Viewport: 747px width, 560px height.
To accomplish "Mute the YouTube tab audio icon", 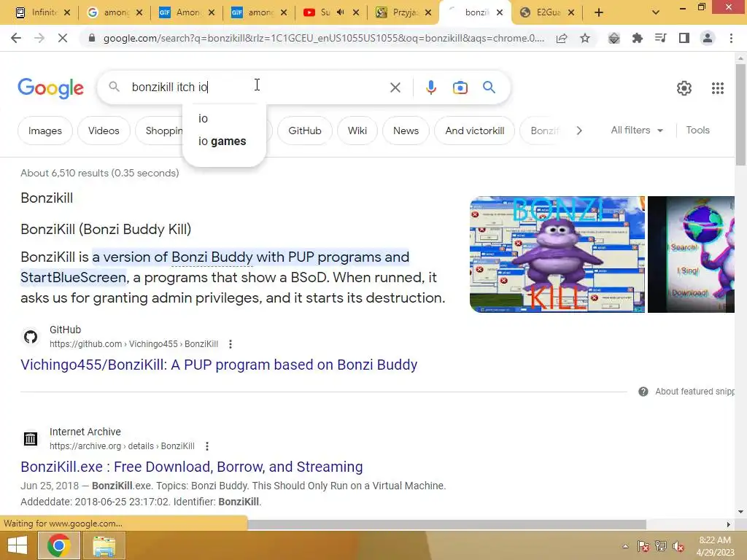I will pyautogui.click(x=340, y=12).
